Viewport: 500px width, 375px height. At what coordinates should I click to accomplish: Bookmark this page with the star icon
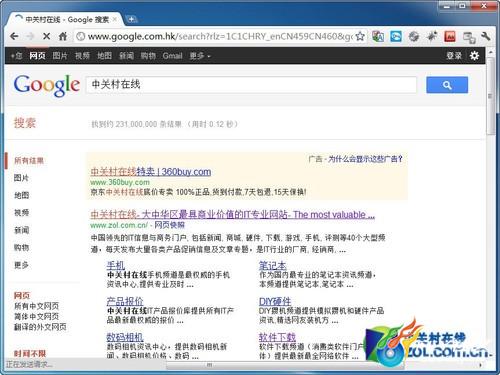360,36
